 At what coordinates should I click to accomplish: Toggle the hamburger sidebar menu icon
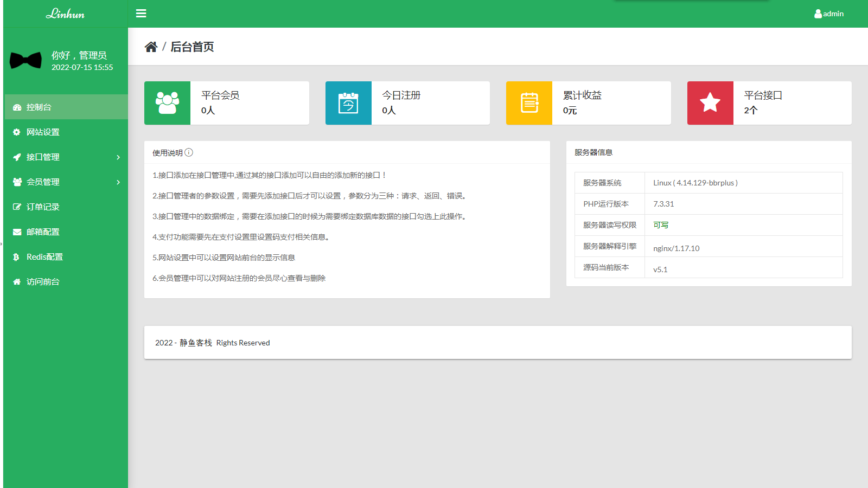pyautogui.click(x=141, y=14)
